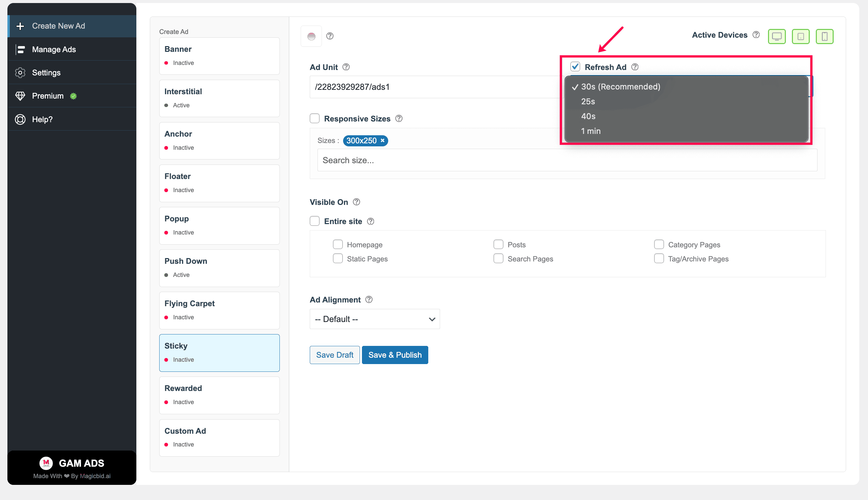868x500 pixels.
Task: Click the Premium diamond icon
Action: [20, 96]
